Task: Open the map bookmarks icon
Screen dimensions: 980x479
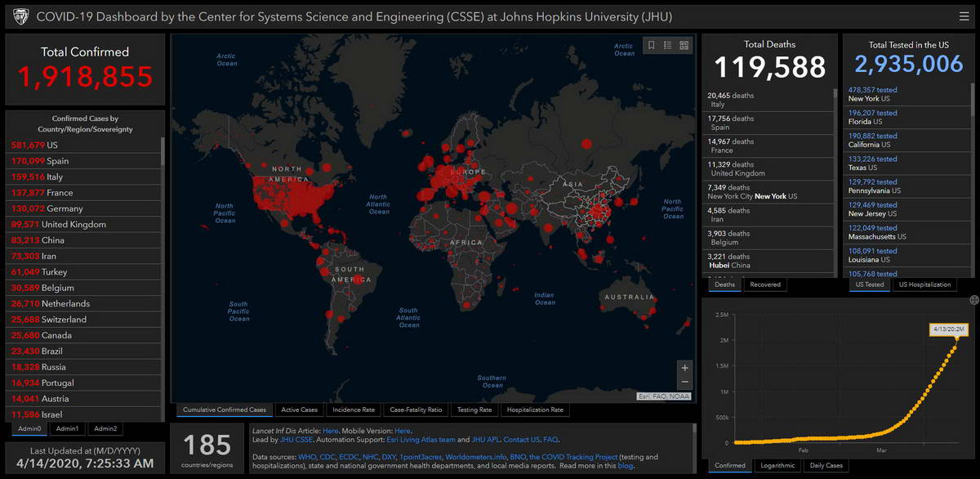Action: [x=651, y=46]
